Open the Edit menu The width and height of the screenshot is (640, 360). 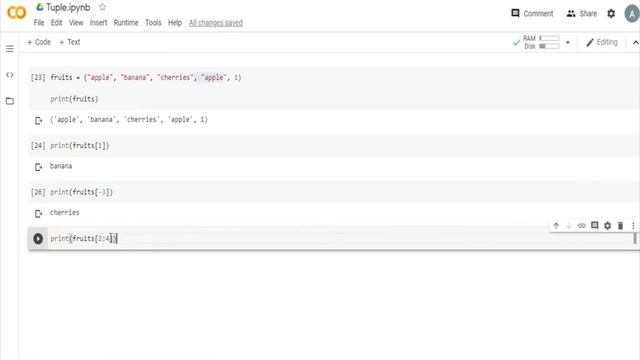(x=56, y=22)
